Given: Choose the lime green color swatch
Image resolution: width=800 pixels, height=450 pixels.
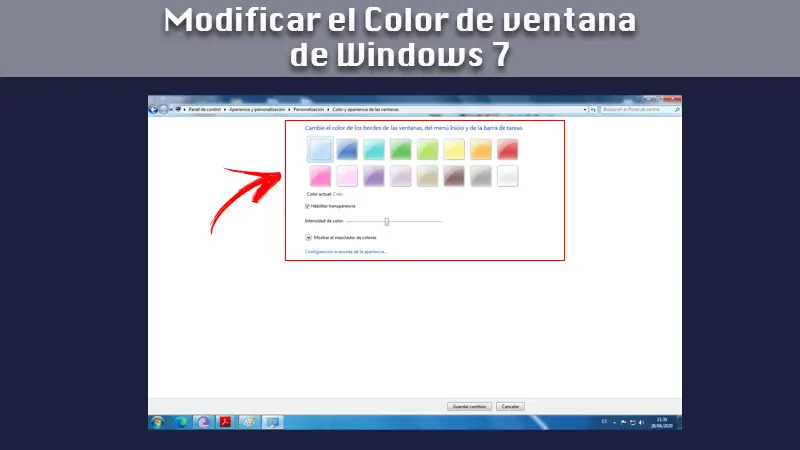Looking at the screenshot, I should coord(427,149).
